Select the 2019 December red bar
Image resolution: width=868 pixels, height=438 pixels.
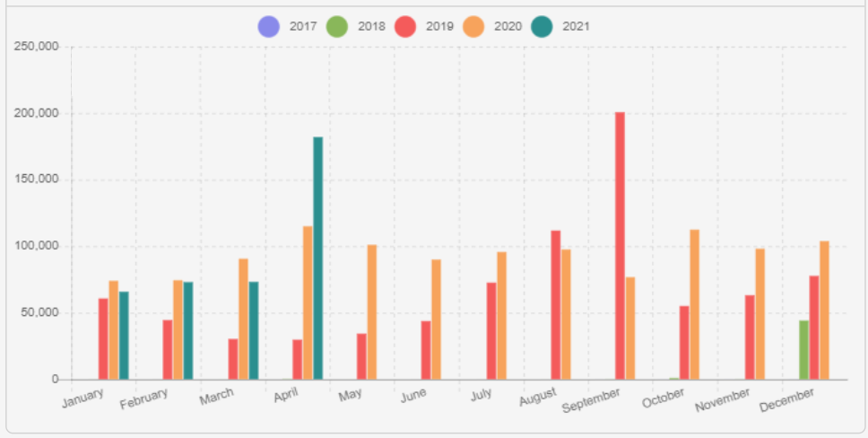[x=814, y=328]
